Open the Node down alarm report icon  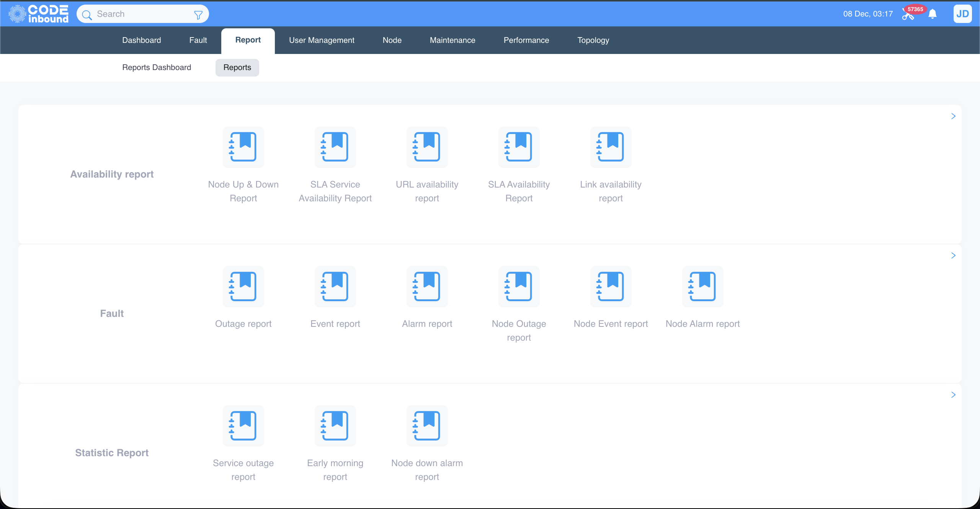pyautogui.click(x=427, y=426)
